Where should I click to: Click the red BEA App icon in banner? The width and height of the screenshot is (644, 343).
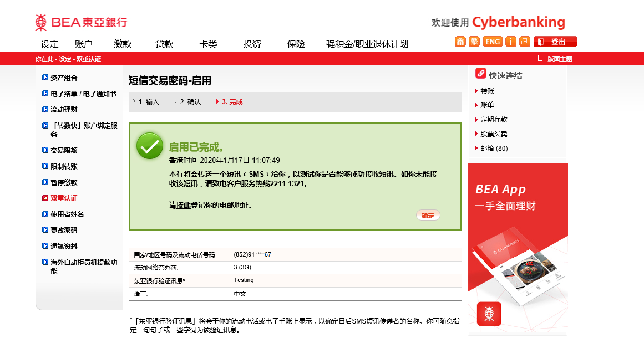[489, 314]
